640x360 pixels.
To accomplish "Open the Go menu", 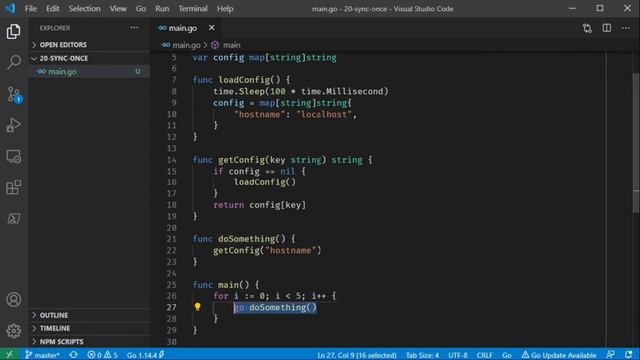I will point(141,9).
